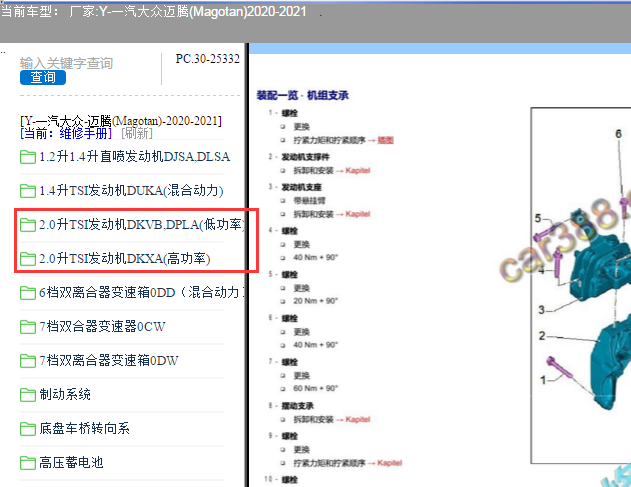Viewport: 631px width, 487px height.
Task: Select 2.0升TSI发动机DKXA(高功率) entry
Action: coord(125,258)
